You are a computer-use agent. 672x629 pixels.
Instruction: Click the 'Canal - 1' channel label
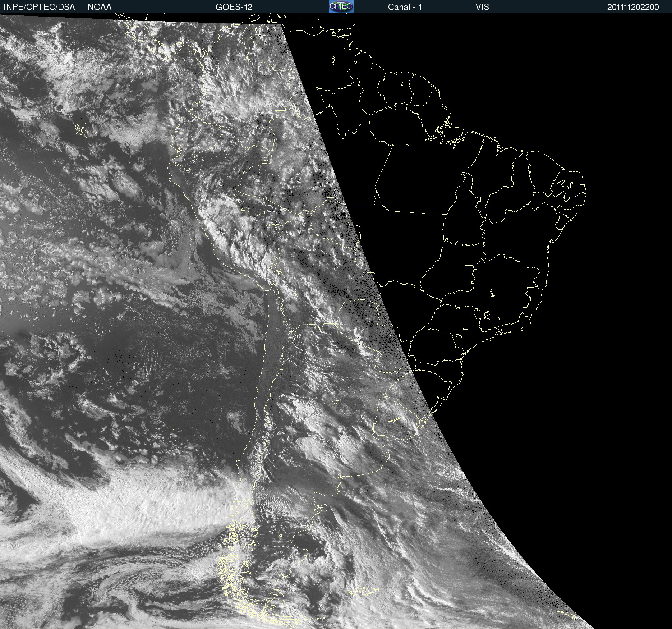(x=405, y=7)
